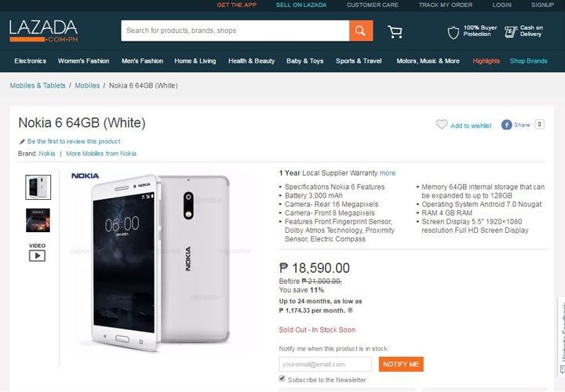
Task: Expand the Motors, Music & More menu
Action: click(428, 61)
